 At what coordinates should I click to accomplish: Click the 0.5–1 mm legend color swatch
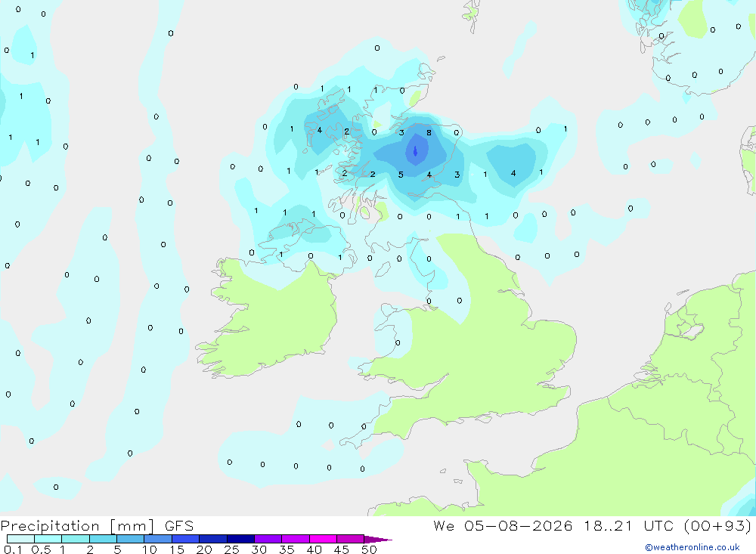48,539
